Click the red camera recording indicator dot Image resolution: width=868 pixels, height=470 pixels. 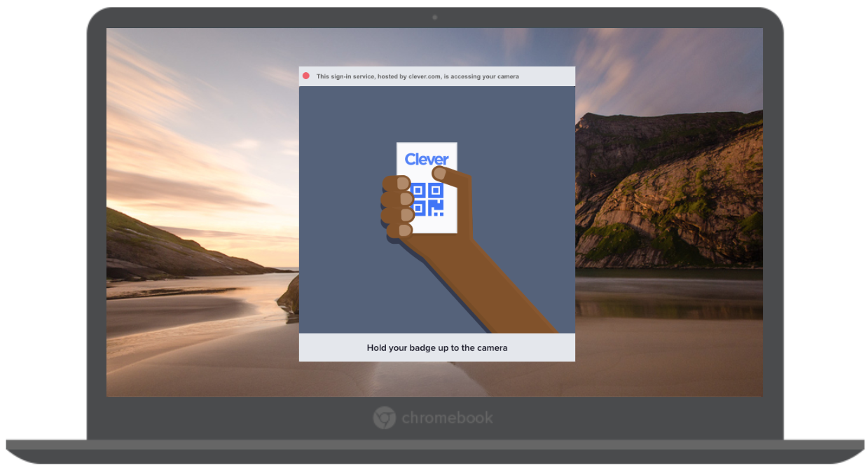pyautogui.click(x=307, y=76)
